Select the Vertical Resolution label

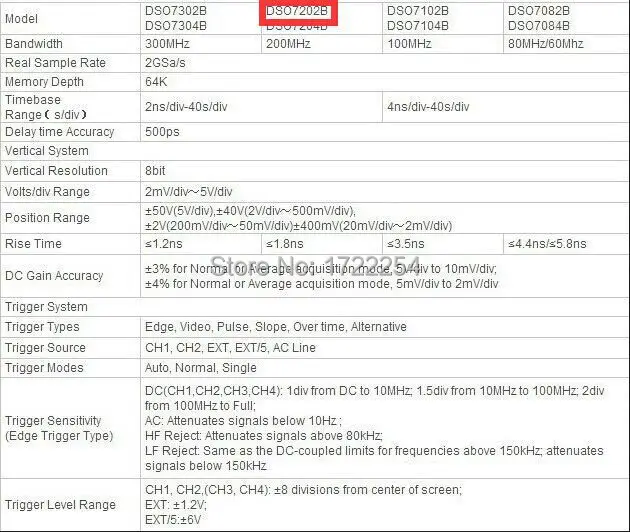click(x=56, y=171)
